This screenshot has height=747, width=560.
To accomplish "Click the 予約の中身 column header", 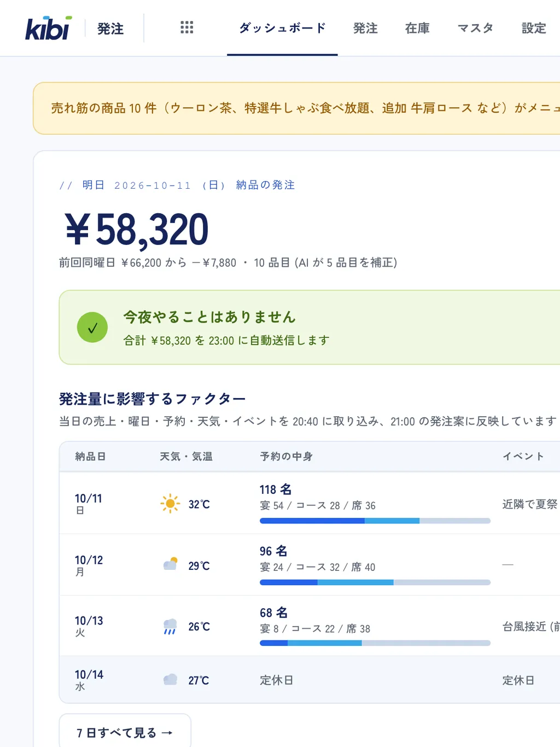I will tap(286, 456).
